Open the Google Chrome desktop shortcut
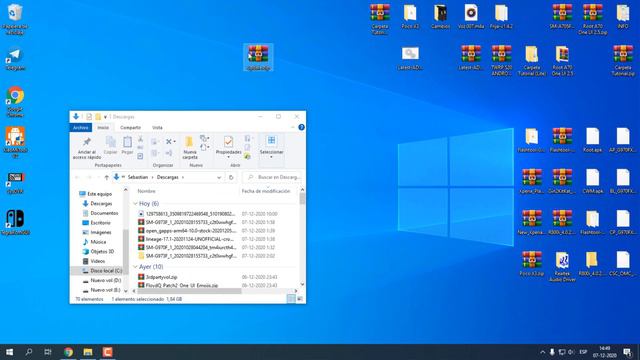The image size is (640, 360). (x=15, y=101)
